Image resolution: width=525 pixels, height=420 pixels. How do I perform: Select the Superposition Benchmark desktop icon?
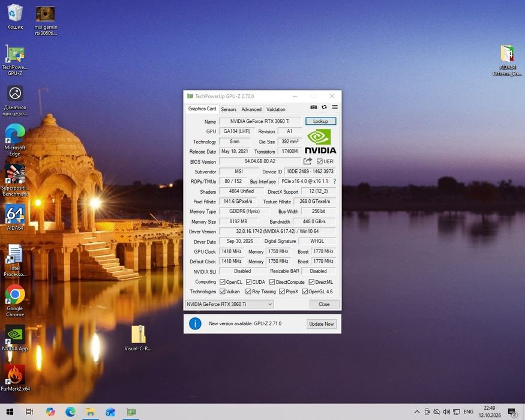[15, 180]
